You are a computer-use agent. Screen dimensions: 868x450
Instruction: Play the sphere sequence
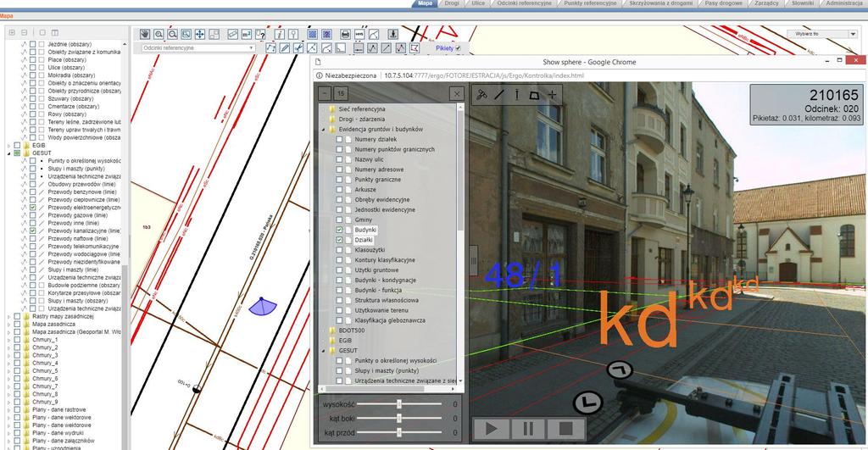pyautogui.click(x=491, y=429)
